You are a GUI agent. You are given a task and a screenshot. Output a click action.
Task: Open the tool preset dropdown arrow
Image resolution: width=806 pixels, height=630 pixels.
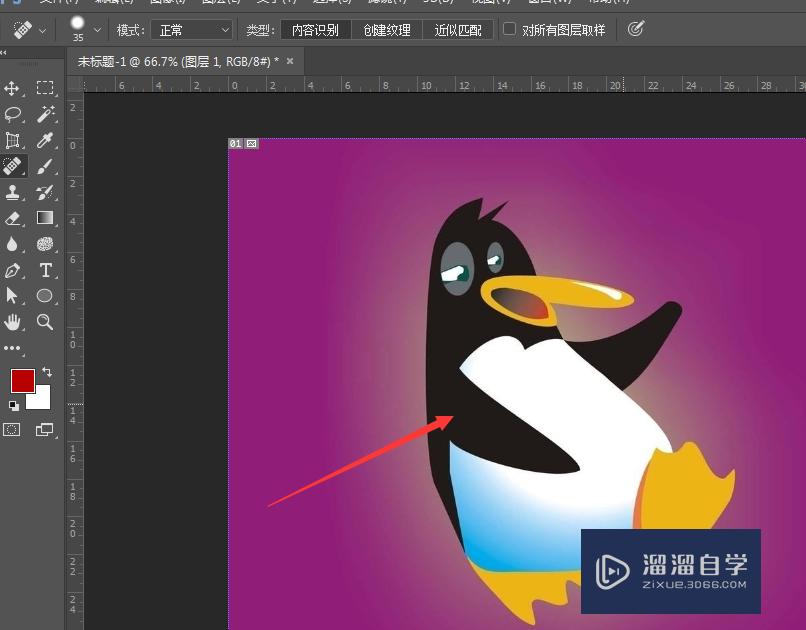tap(44, 29)
